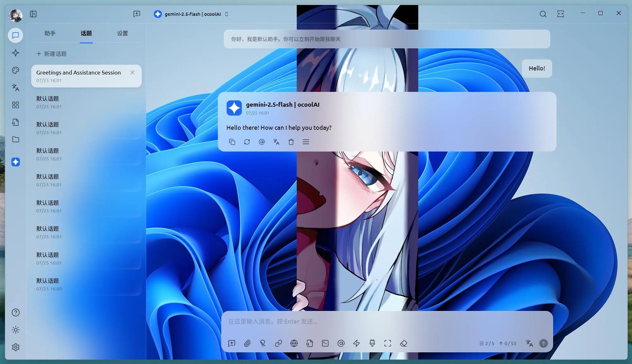
Task: Open the translate page from sidebar
Action: 15,87
